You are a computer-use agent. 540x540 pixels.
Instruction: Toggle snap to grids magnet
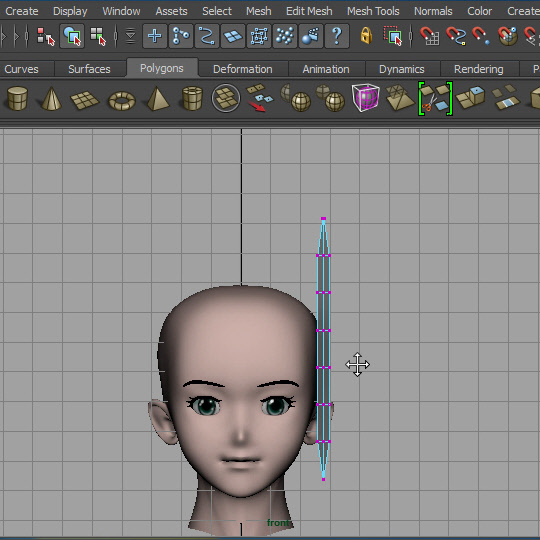429,36
